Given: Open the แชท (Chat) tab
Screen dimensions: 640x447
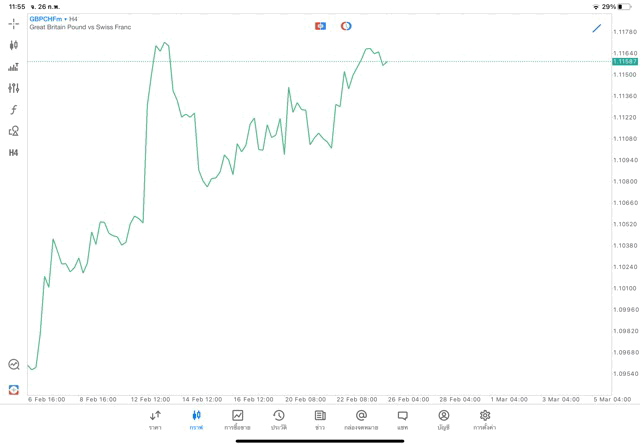Looking at the screenshot, I should coord(402,419).
